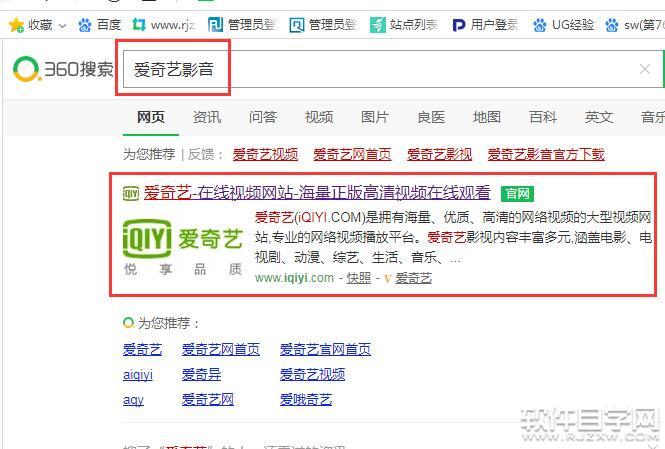Clear the search box with X icon
Image resolution: width=665 pixels, height=449 pixels.
coord(645,69)
